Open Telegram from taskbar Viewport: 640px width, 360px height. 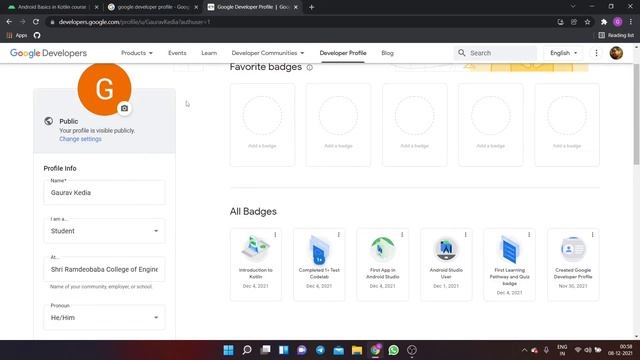(320, 350)
